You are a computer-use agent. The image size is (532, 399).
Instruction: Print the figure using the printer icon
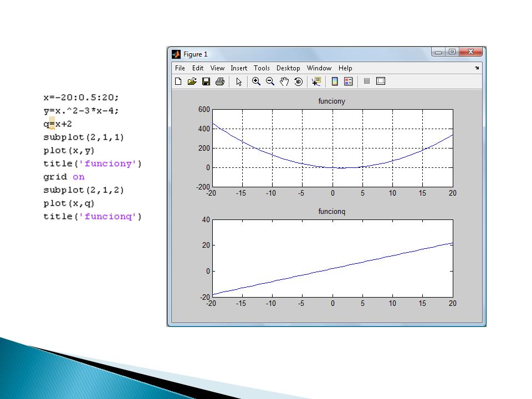point(220,81)
